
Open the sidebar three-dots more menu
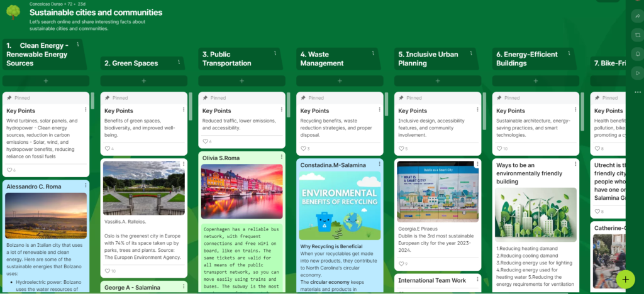(637, 92)
